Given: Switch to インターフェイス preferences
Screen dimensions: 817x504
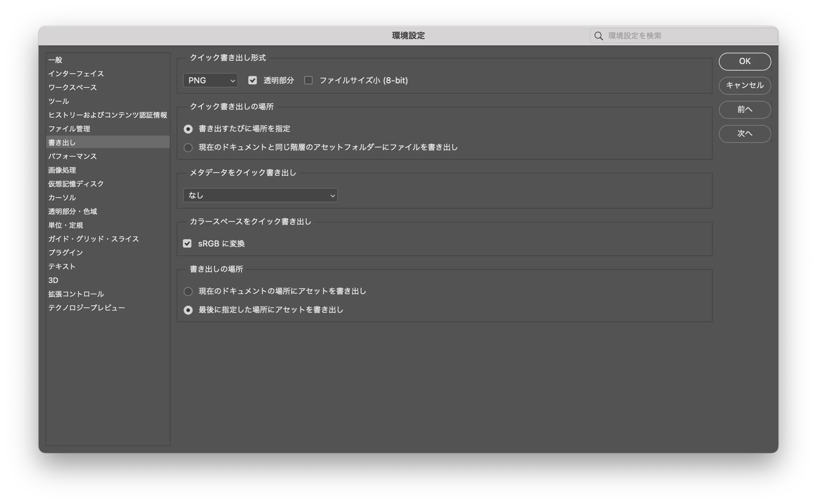Looking at the screenshot, I should click(x=76, y=74).
